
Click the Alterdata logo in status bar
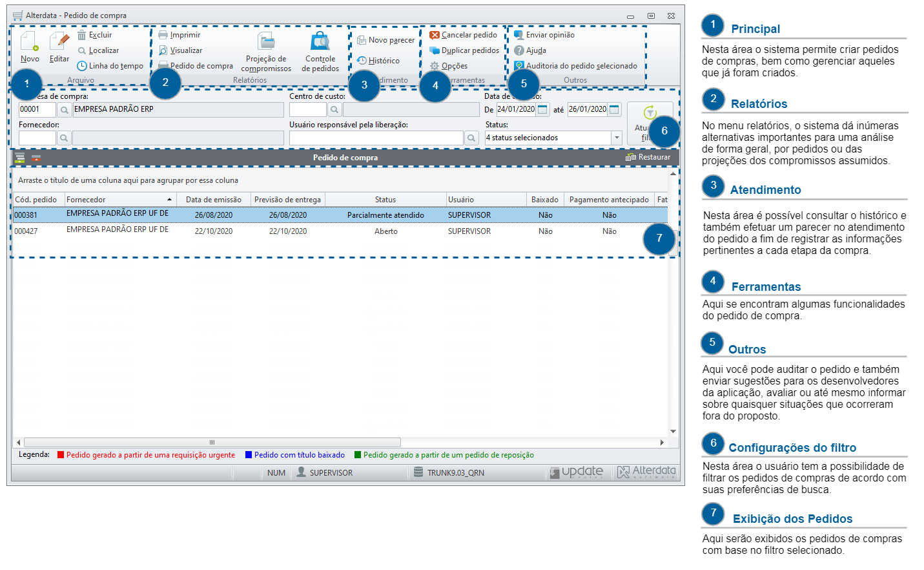click(x=646, y=472)
